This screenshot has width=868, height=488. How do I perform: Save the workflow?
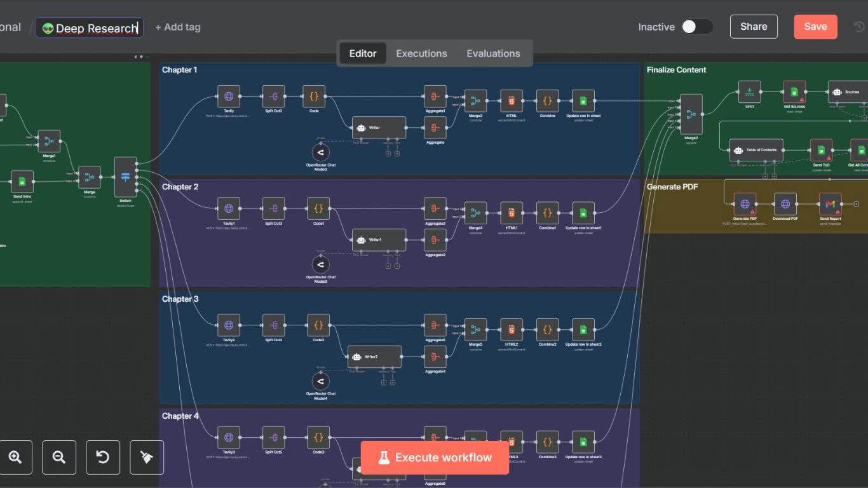tap(815, 27)
